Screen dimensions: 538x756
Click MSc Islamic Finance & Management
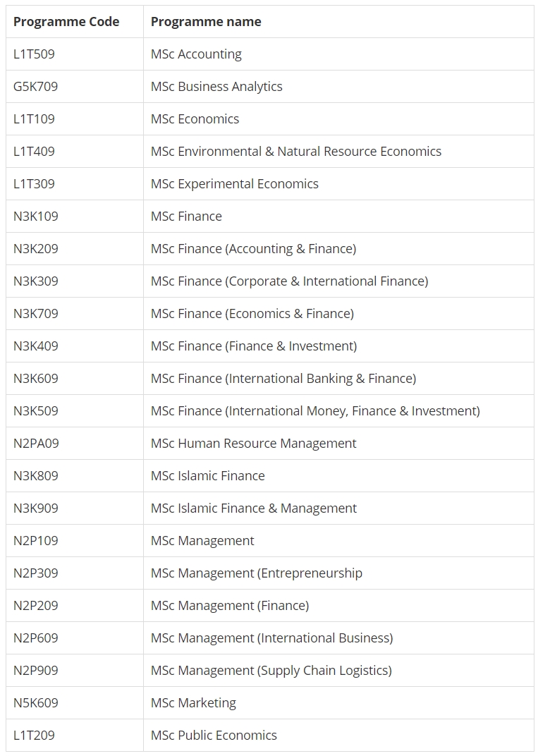[x=254, y=508]
